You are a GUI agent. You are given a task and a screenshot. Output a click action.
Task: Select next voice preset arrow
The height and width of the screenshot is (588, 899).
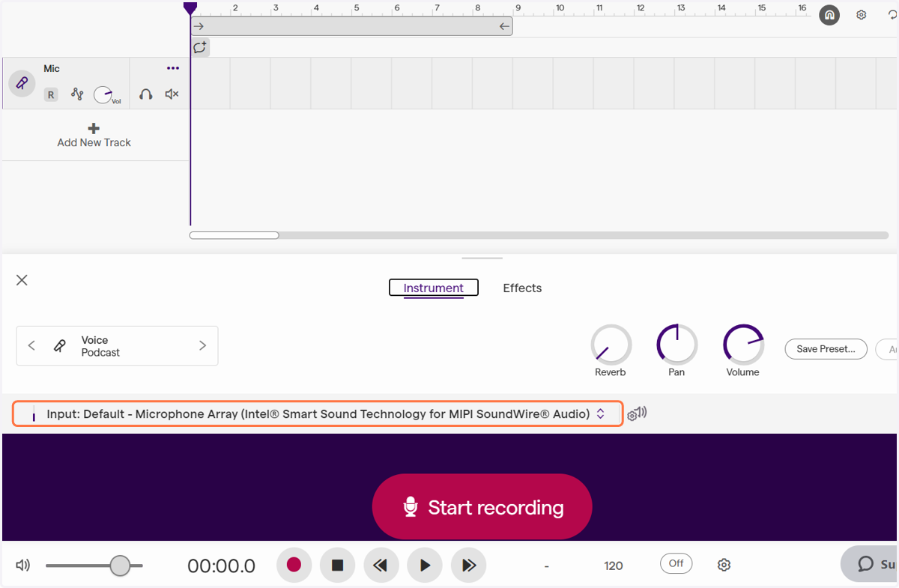pos(202,345)
